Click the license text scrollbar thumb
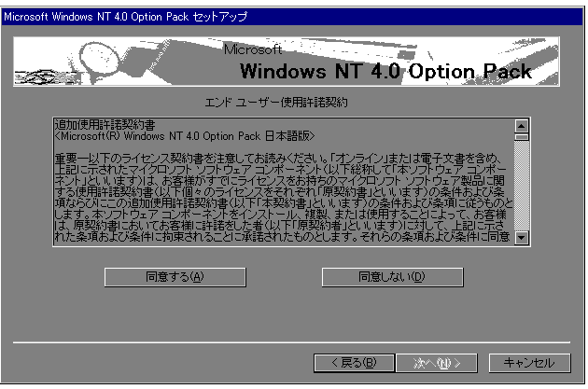This screenshot has height=389, width=588. tap(522, 137)
